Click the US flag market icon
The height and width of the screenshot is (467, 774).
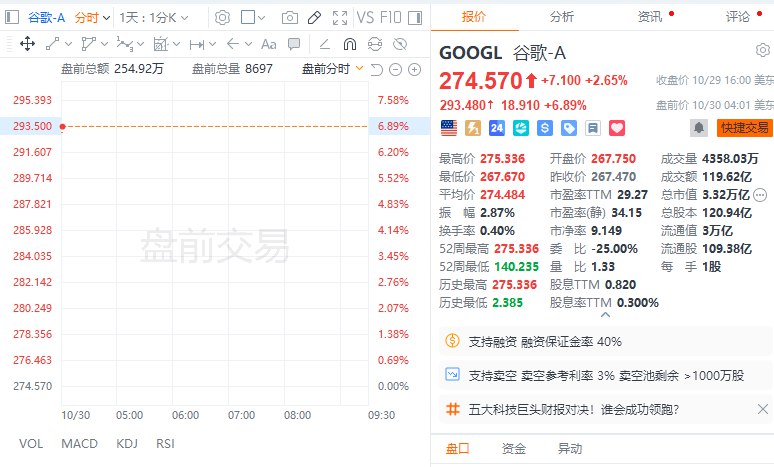[x=449, y=128]
